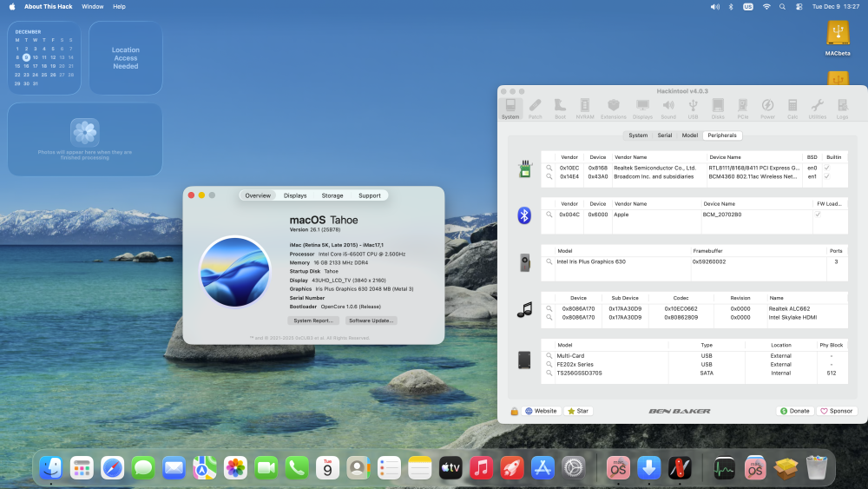The width and height of the screenshot is (868, 489).
Task: Open the Music app from the Dock
Action: 481,468
